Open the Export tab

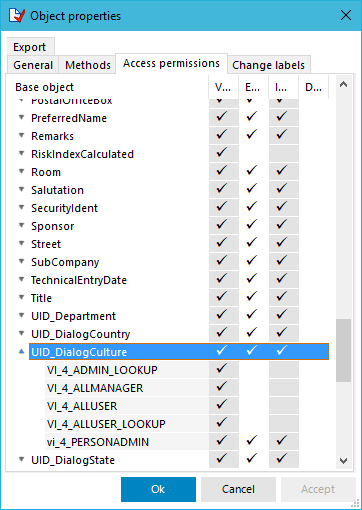click(x=30, y=47)
